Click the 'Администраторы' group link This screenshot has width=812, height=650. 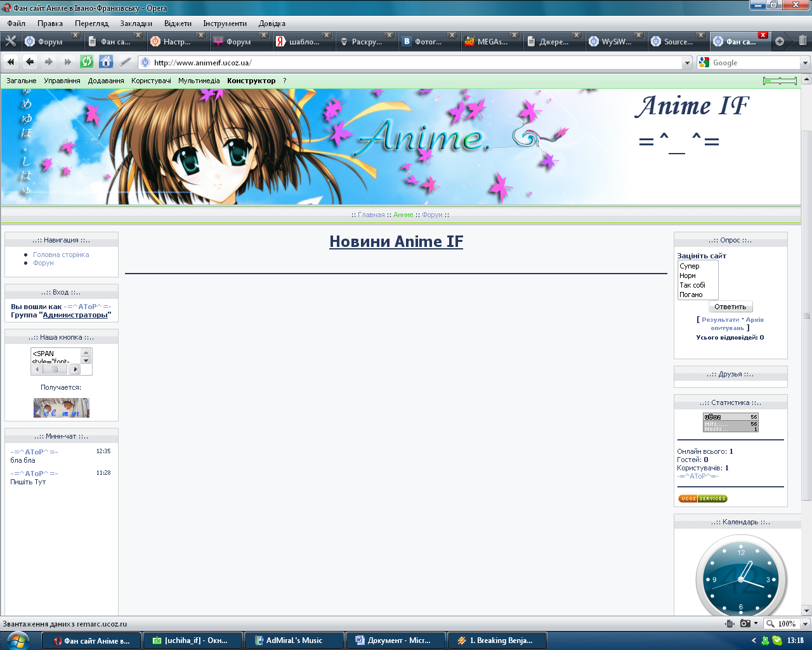pos(75,315)
